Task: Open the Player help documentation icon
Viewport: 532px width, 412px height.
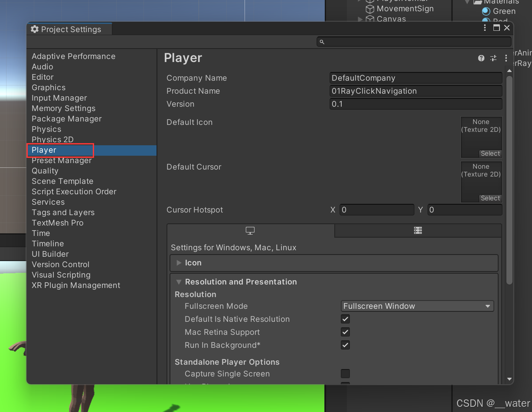Action: click(x=481, y=58)
